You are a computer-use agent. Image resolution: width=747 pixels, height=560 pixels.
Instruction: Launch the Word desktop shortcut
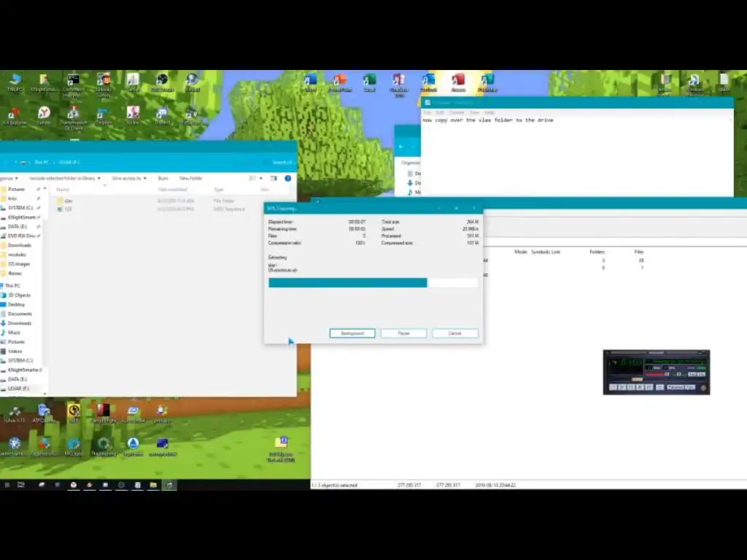click(310, 82)
